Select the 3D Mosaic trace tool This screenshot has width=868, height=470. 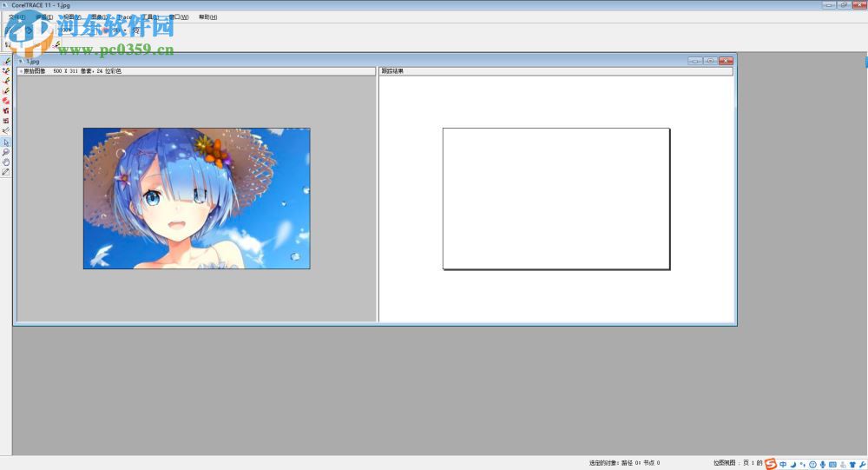[x=6, y=110]
